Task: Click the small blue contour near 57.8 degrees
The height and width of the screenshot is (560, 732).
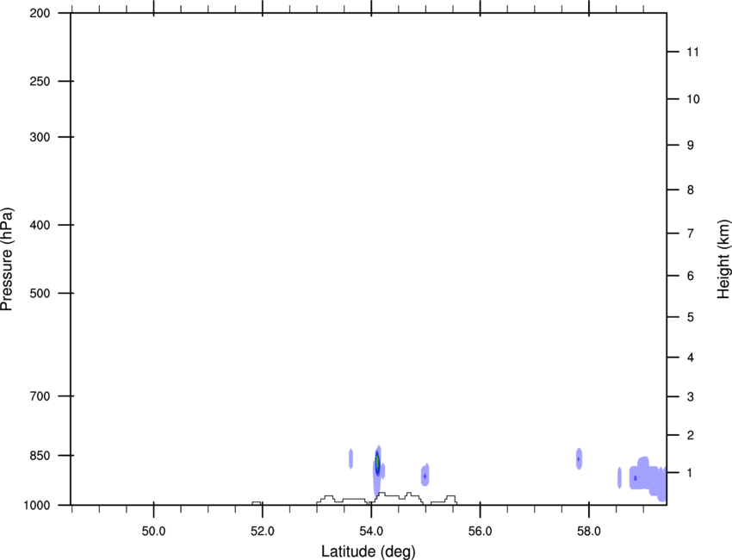Action: click(579, 458)
